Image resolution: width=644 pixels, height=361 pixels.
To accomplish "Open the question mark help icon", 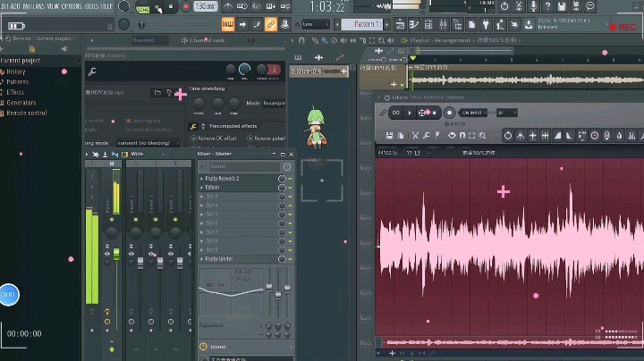I will click(x=547, y=6).
